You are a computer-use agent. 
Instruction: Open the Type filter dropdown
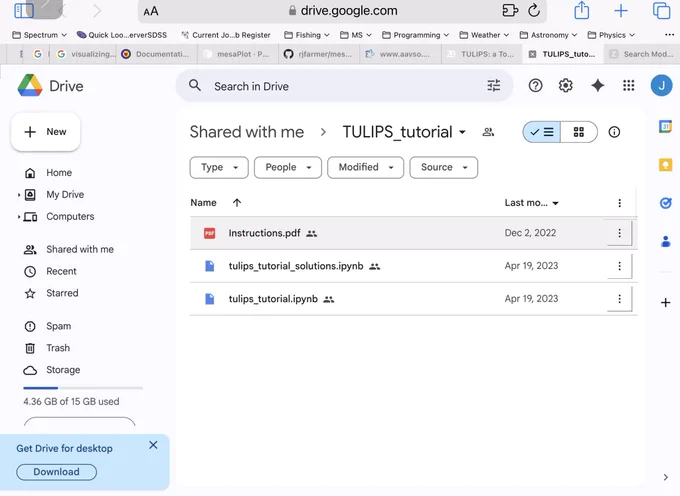219,167
